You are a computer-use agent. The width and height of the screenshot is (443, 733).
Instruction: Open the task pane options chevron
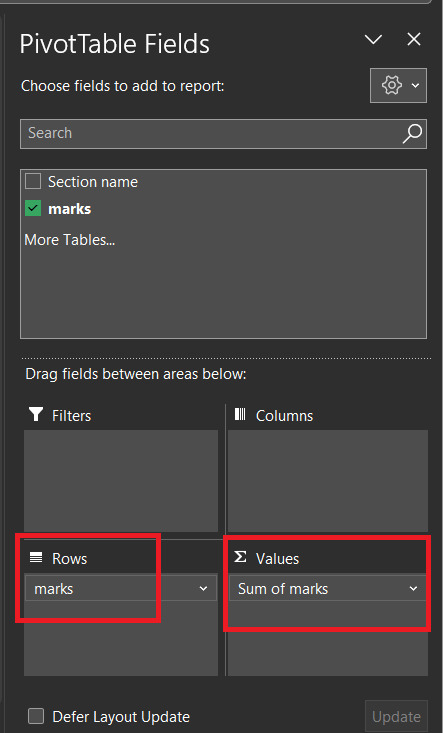click(x=373, y=40)
